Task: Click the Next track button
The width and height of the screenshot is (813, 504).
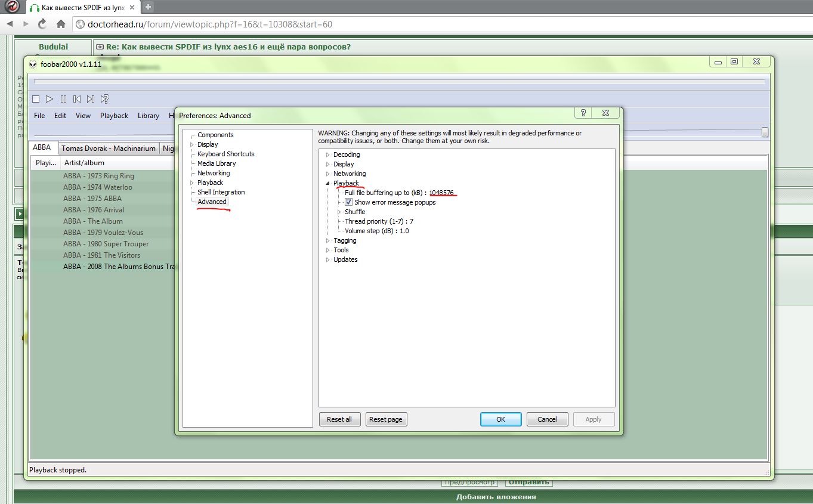Action: click(91, 99)
